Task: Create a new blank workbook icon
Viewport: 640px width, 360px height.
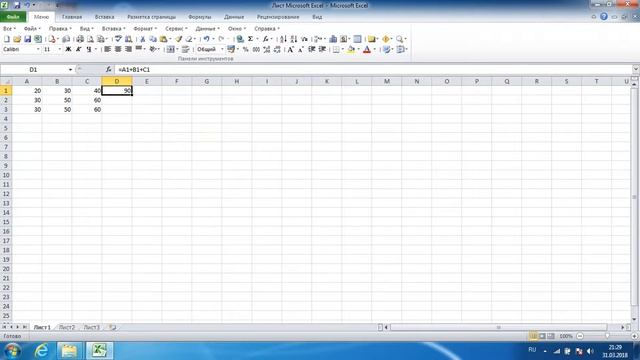Action: (7, 39)
